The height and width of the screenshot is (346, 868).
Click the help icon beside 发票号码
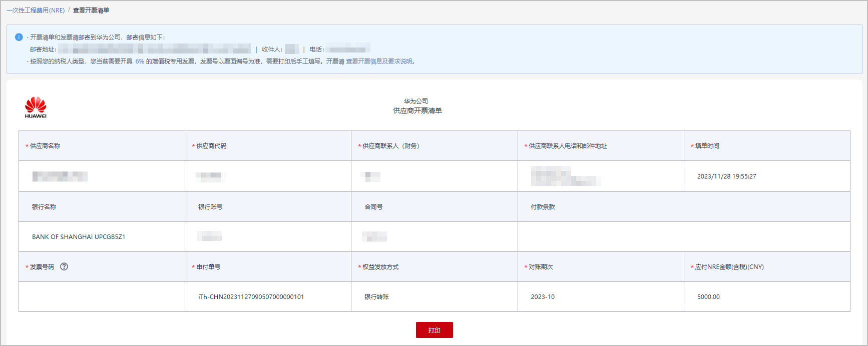pyautogui.click(x=64, y=266)
